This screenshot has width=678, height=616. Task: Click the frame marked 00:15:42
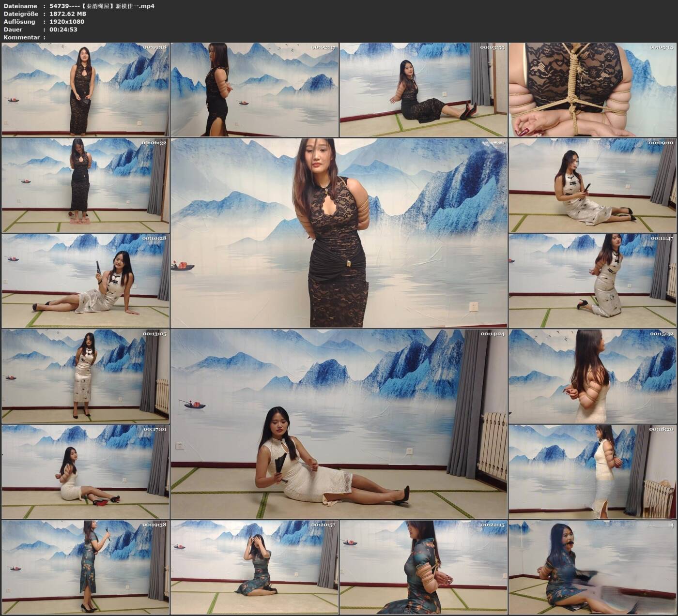(592, 376)
